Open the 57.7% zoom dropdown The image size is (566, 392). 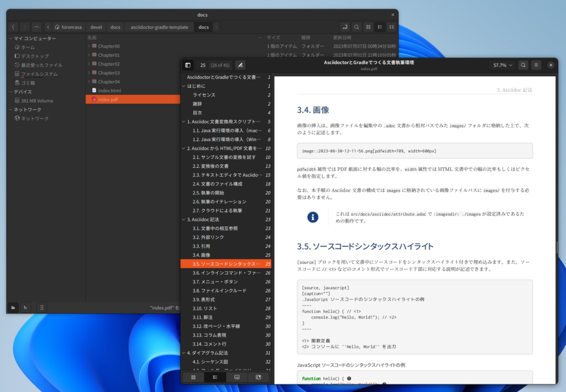tap(502, 65)
